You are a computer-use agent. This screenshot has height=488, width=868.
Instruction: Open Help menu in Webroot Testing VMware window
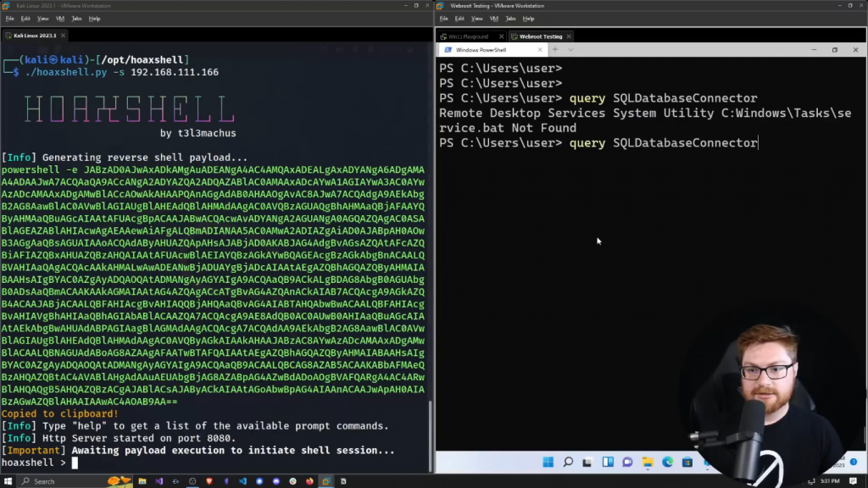click(529, 19)
